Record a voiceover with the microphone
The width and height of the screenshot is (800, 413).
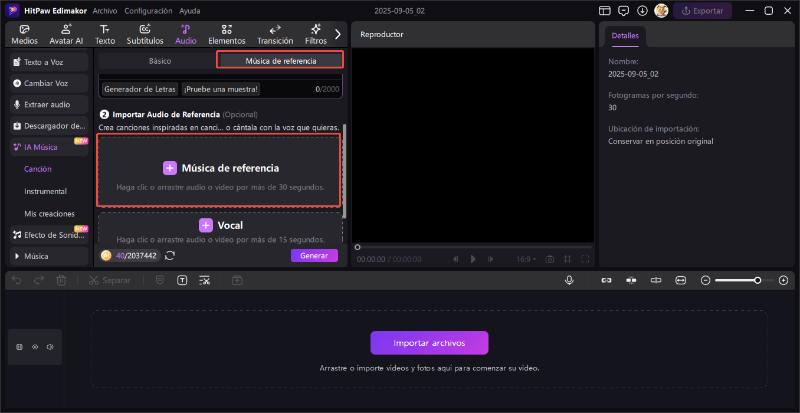[x=569, y=280]
